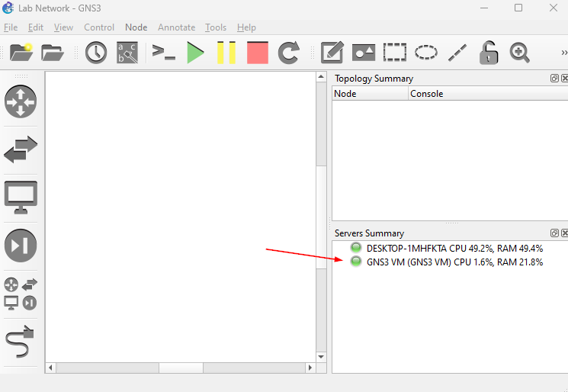Select the Add a link cable tool

click(x=20, y=342)
